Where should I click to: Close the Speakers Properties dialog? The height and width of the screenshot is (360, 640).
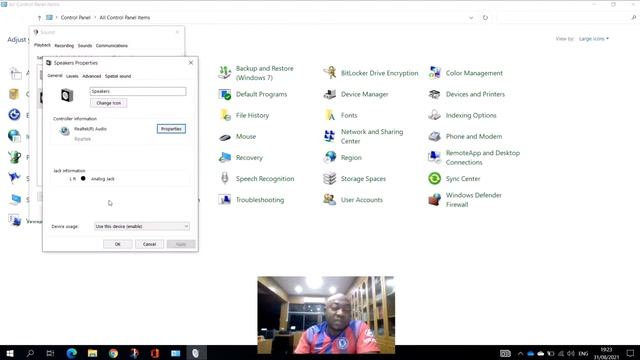tap(191, 63)
